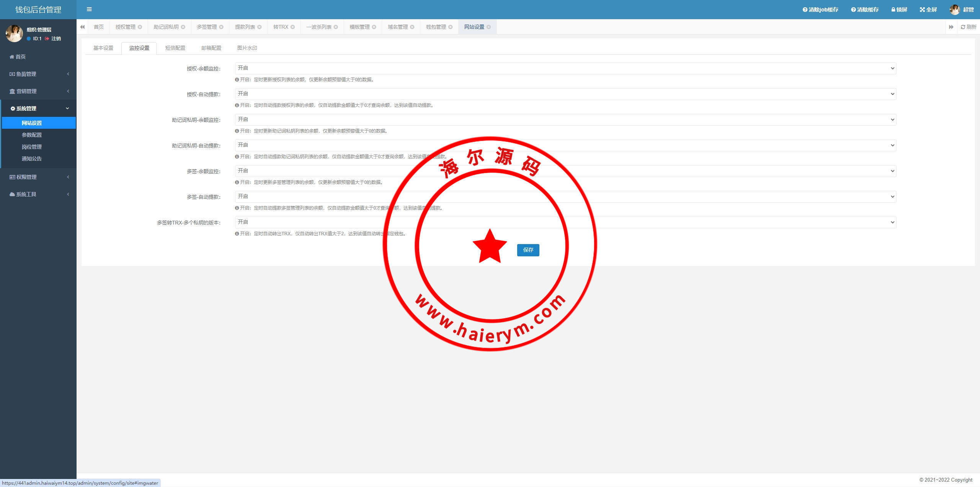Open the 授权-余额监控 dropdown
The width and height of the screenshot is (980, 487).
565,68
